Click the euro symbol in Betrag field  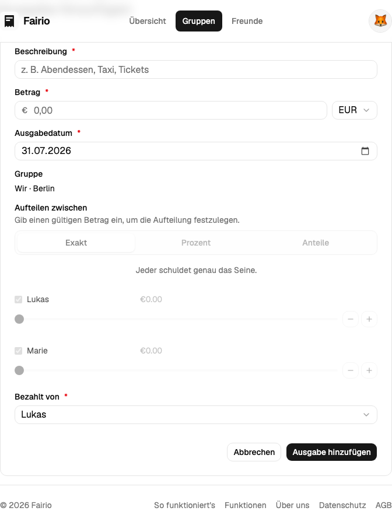pyautogui.click(x=24, y=110)
